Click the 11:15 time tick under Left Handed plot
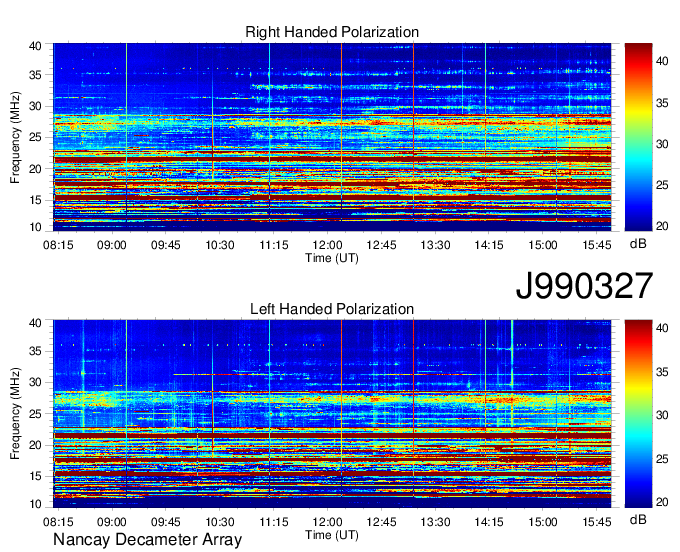The width and height of the screenshot is (680, 552). pos(274,522)
